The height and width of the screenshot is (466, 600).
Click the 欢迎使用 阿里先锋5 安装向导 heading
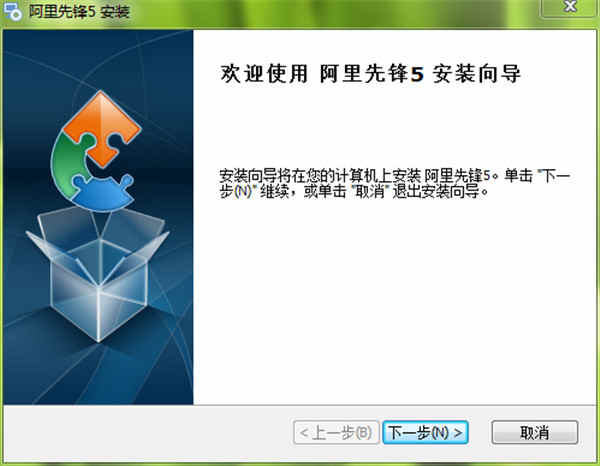[x=370, y=73]
